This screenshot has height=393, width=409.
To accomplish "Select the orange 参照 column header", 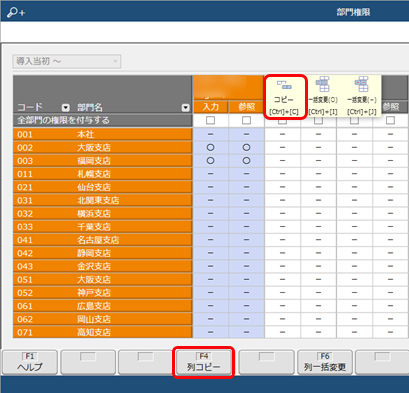I will pos(247,107).
